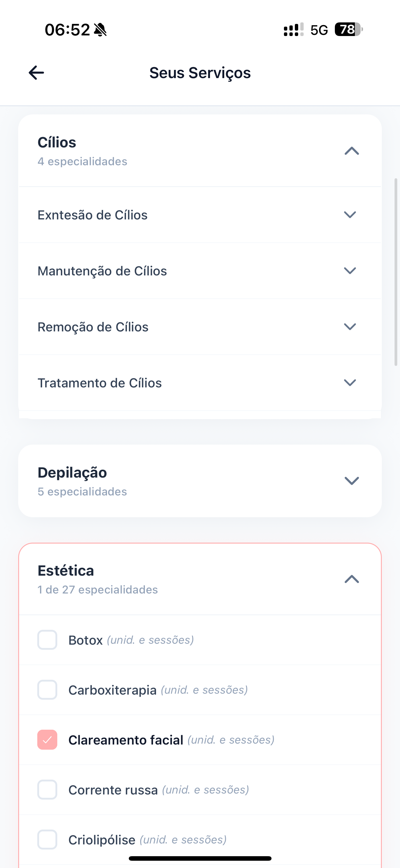This screenshot has height=868, width=400.
Task: Toggle the Estética category header
Action: (x=200, y=579)
